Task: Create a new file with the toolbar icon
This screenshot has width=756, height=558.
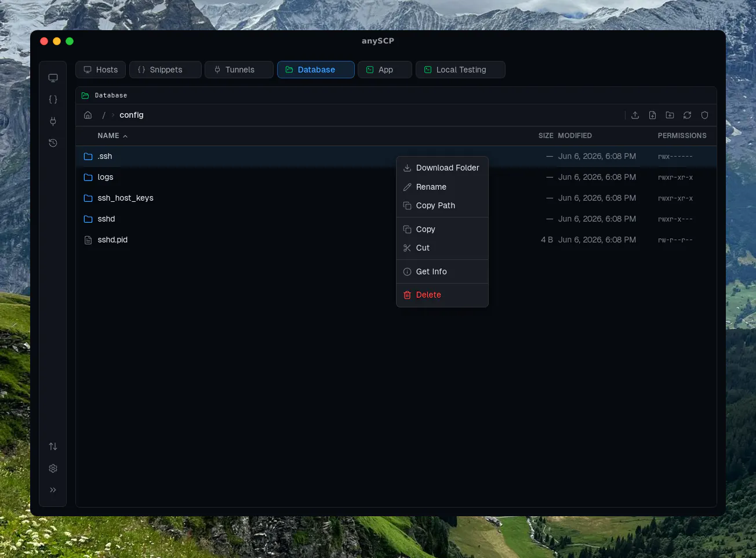Action: 653,115
